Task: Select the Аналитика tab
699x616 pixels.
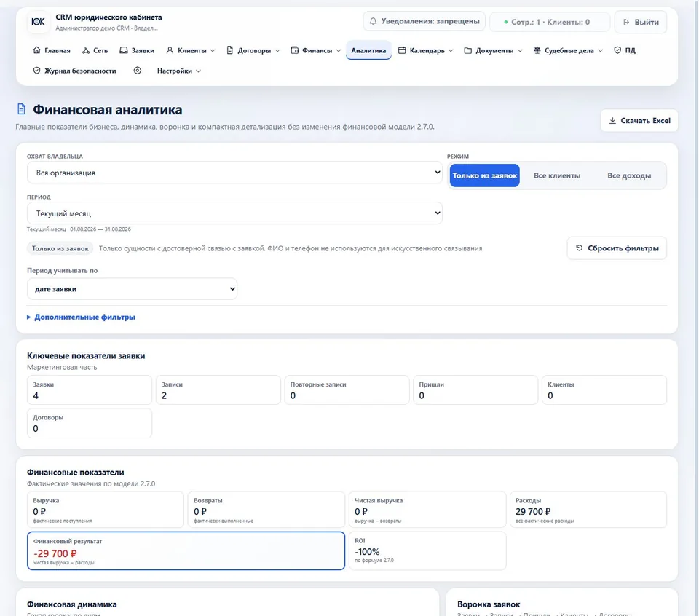Action: [368, 50]
